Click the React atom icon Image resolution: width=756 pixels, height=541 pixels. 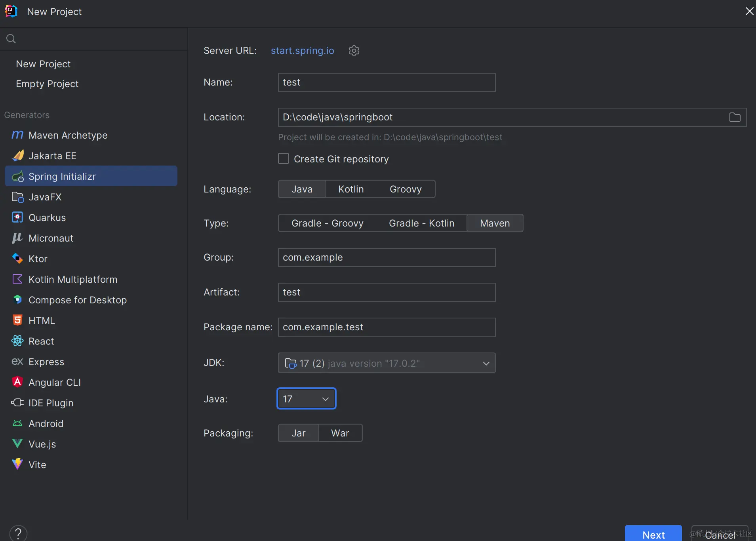pyautogui.click(x=17, y=341)
